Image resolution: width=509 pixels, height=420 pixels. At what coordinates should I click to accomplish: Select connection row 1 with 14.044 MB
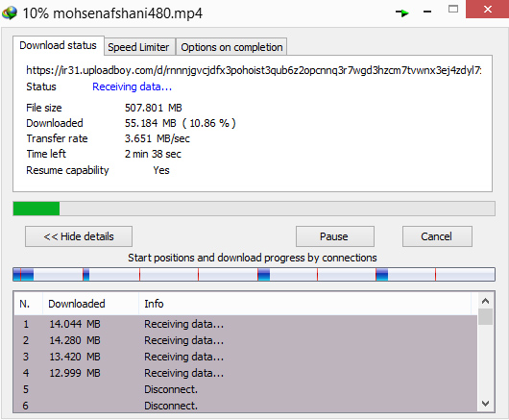[246, 324]
